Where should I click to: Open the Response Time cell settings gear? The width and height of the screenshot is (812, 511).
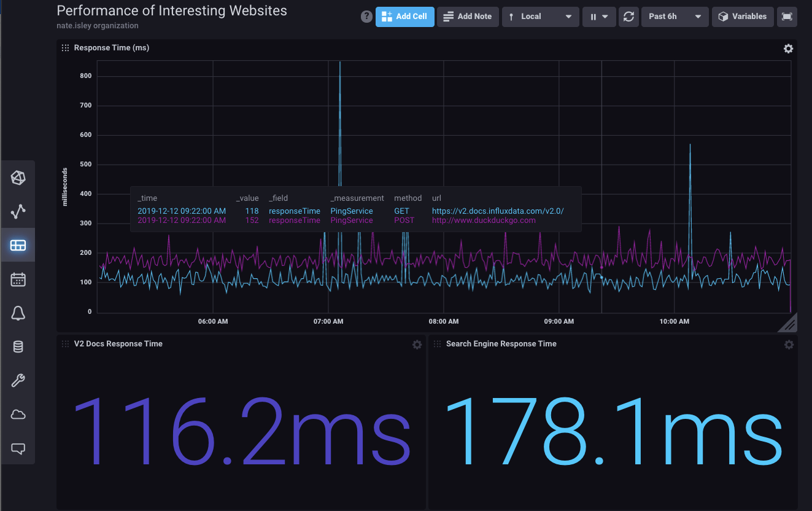[788, 48]
